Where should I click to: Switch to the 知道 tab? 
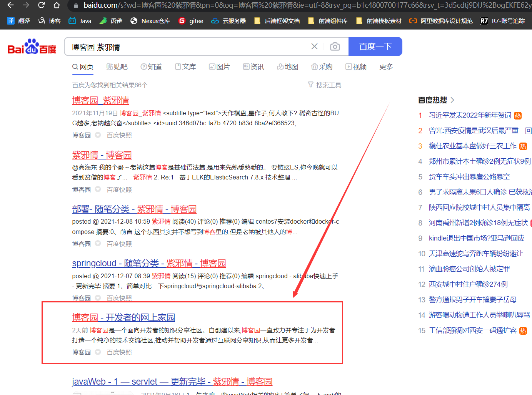pos(151,67)
